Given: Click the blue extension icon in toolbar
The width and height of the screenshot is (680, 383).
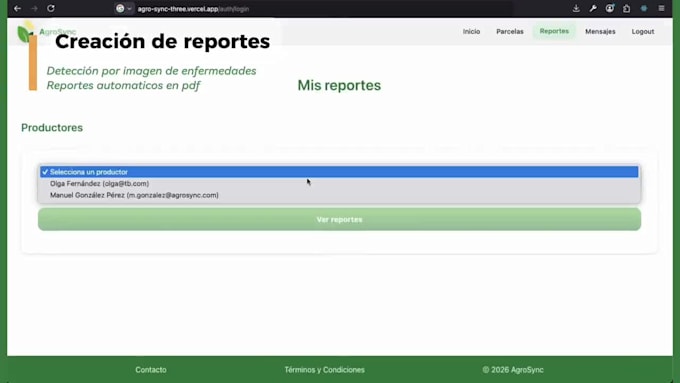Looking at the screenshot, I should pos(644,8).
